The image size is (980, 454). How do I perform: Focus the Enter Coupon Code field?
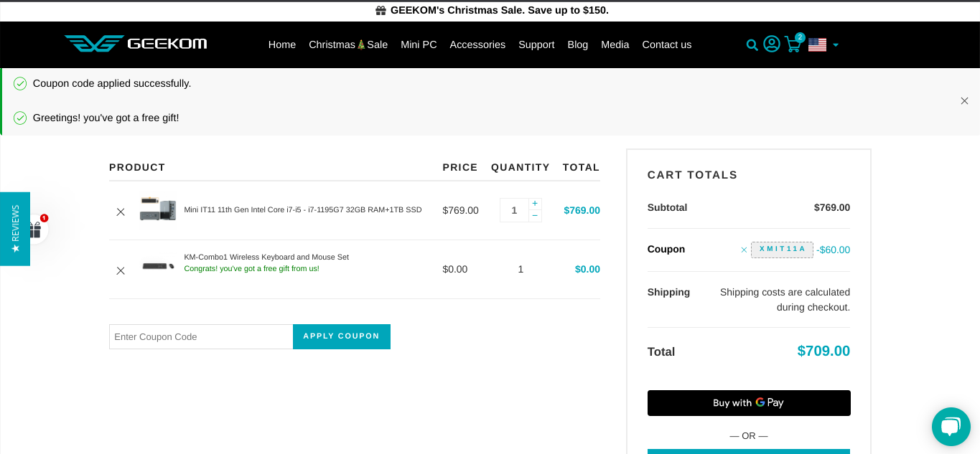[201, 336]
